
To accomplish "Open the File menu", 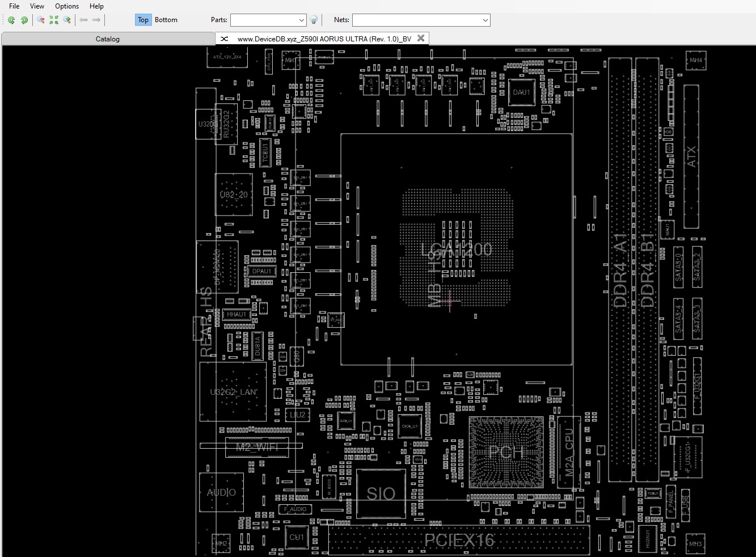I will (x=14, y=6).
